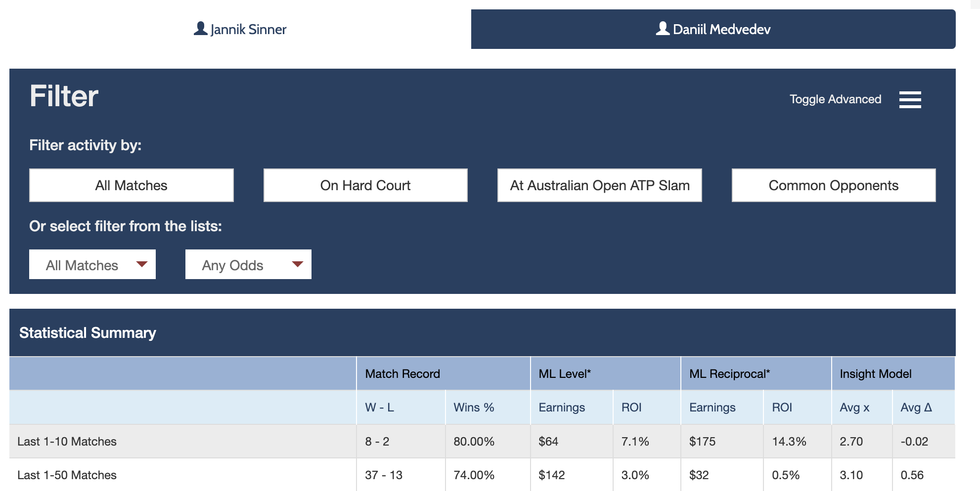Click the person icon beside Daniil Medvedev
The image size is (980, 491).
tap(663, 28)
